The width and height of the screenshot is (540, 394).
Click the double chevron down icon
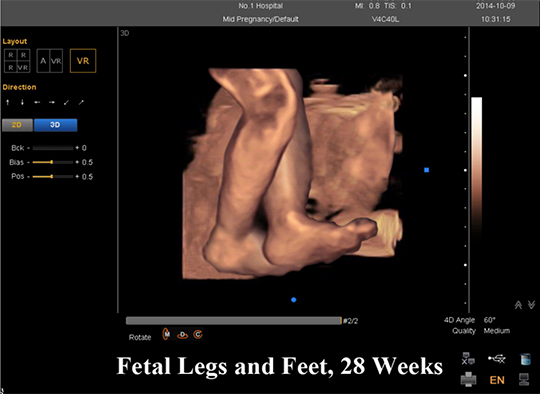pos(531,305)
